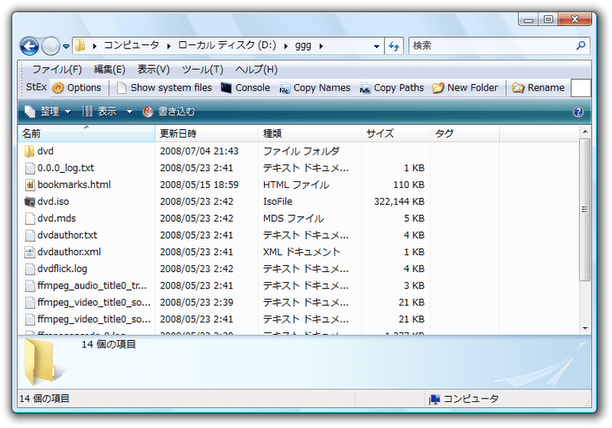
Task: Open ヘルプ(H) menu
Action: click(x=256, y=69)
